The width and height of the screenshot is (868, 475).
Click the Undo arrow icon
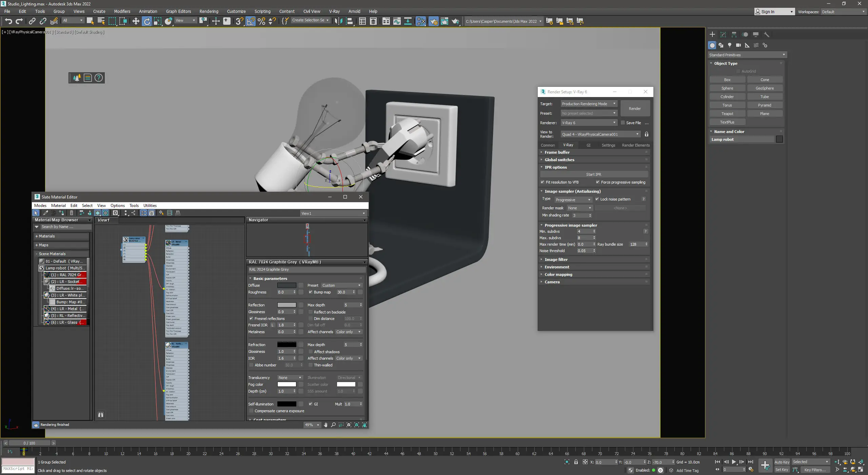[8, 21]
